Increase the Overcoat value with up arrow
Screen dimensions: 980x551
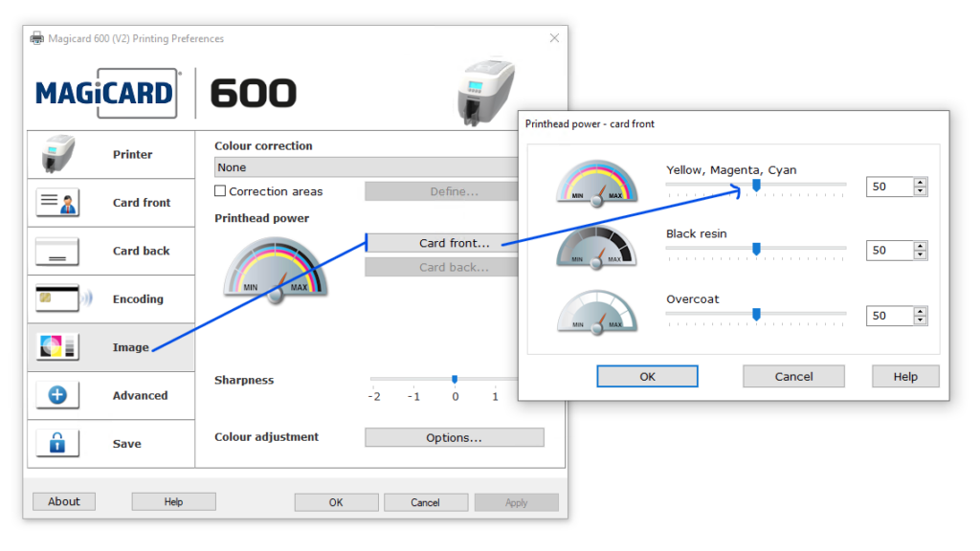(920, 311)
